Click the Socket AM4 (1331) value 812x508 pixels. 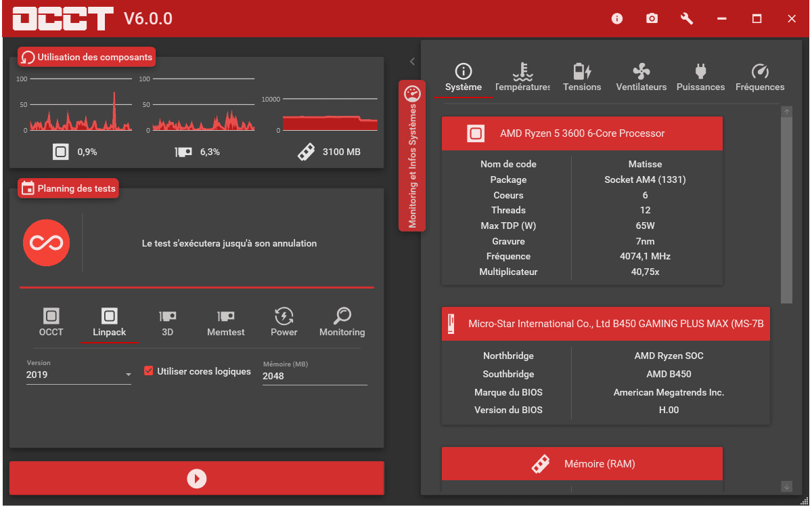pyautogui.click(x=645, y=179)
